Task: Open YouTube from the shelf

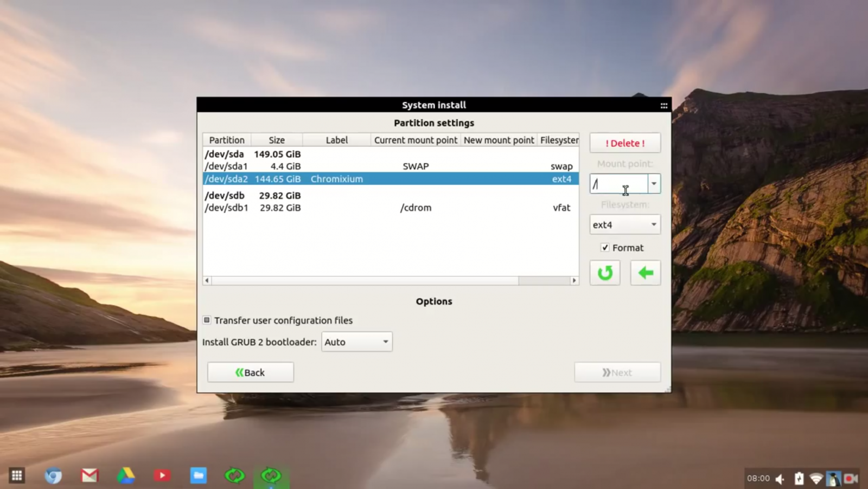Action: pos(162,475)
